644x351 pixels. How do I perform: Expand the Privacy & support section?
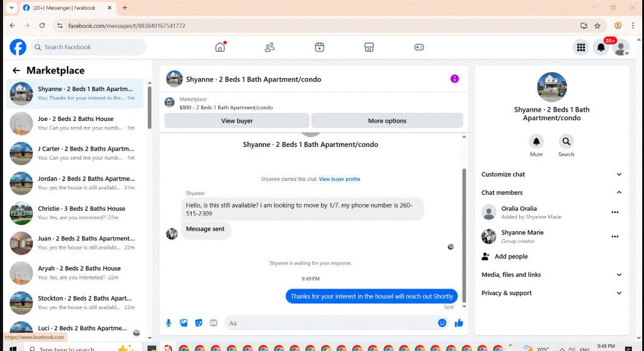tap(552, 293)
